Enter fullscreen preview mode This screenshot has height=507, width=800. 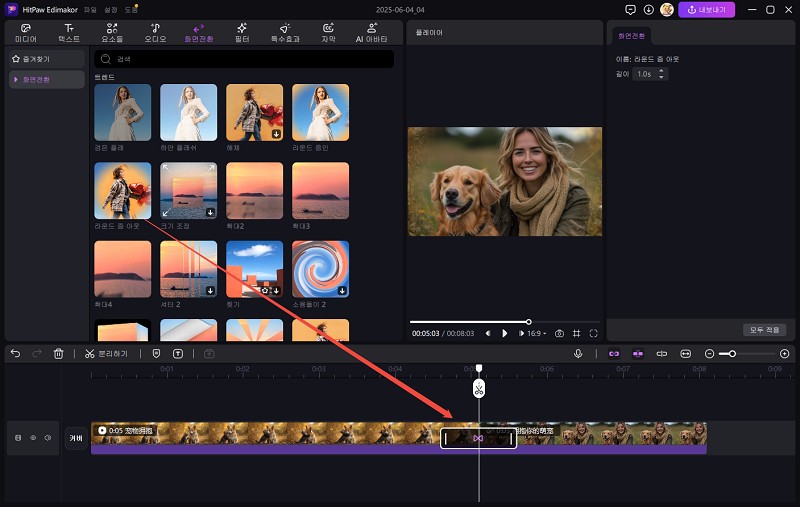click(593, 333)
